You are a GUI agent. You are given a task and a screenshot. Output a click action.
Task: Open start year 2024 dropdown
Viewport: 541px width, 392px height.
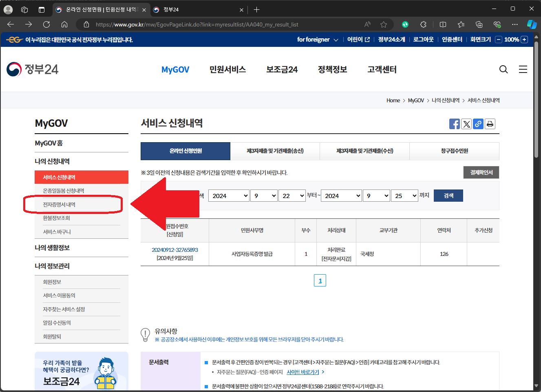pyautogui.click(x=229, y=196)
